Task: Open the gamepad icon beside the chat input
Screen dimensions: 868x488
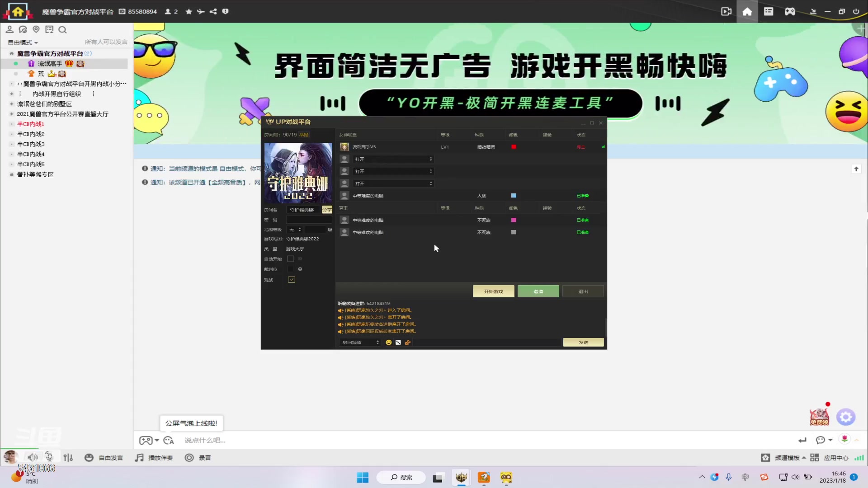Action: point(146,441)
